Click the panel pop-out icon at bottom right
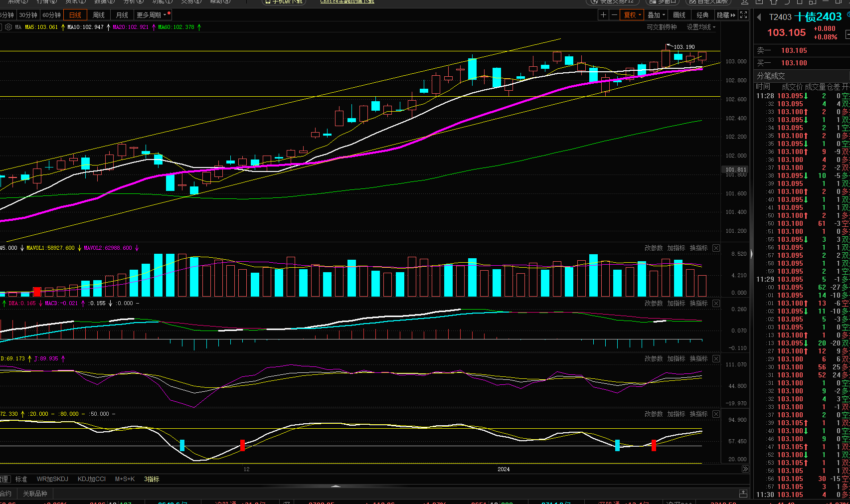The height and width of the screenshot is (504, 850). [743, 494]
